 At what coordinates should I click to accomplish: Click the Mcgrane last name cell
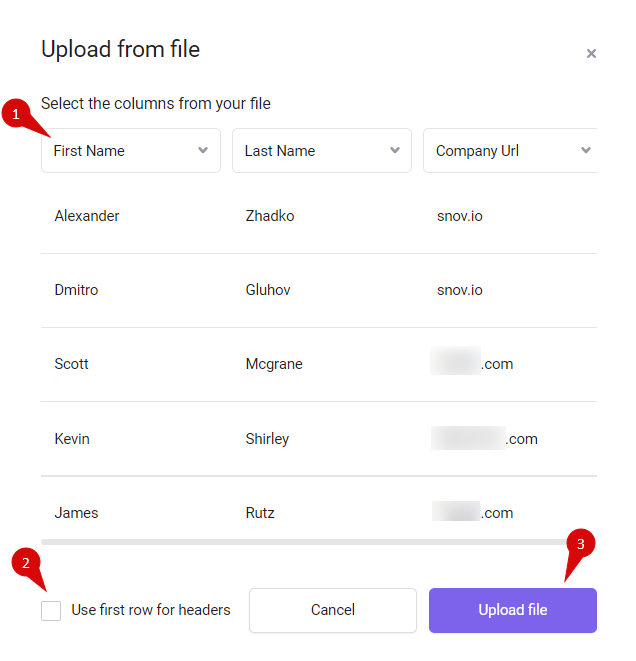[274, 364]
